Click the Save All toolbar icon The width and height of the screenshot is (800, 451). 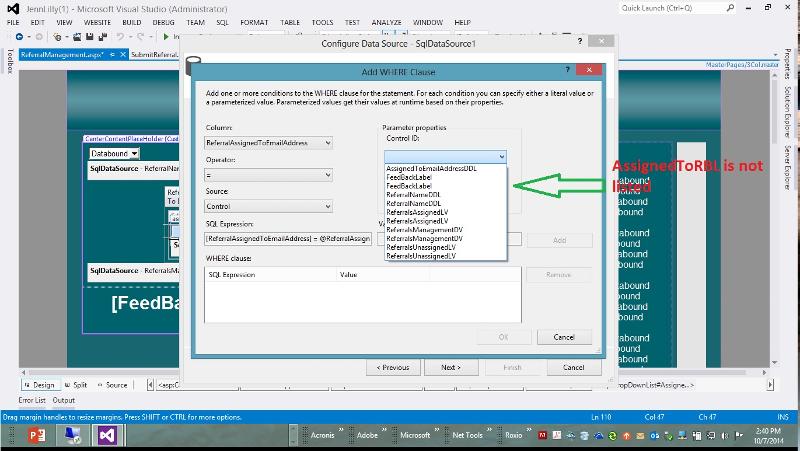pyautogui.click(x=103, y=37)
